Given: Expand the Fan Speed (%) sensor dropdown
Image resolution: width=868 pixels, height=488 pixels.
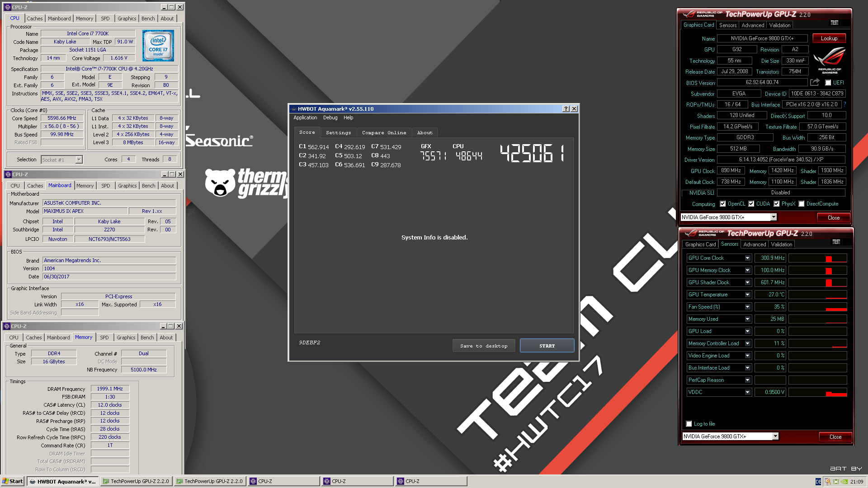Looking at the screenshot, I should click(748, 307).
